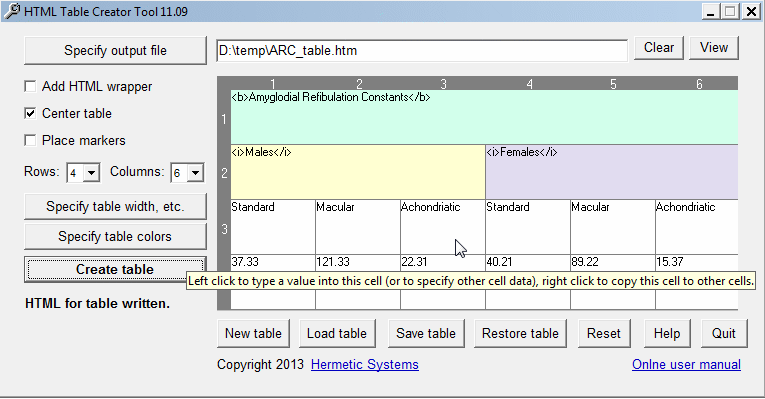Viewport: 765px width, 399px height.
Task: Click the Save table button
Action: (x=426, y=334)
